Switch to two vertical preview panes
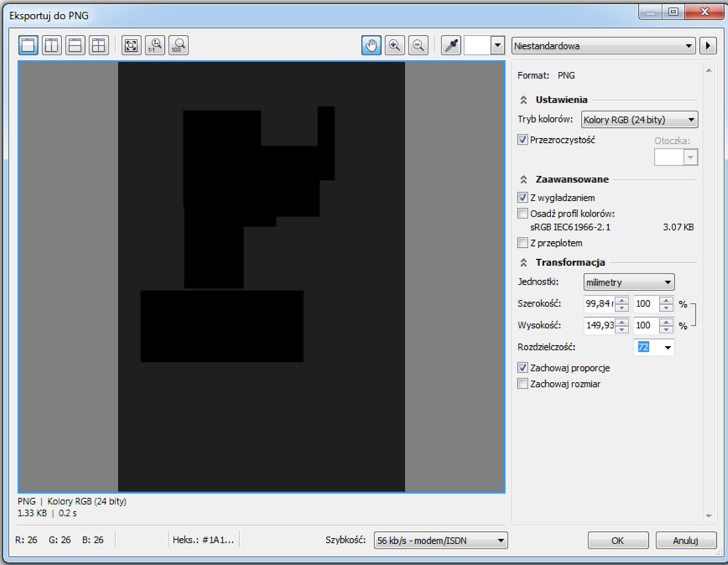This screenshot has height=565, width=728. tap(51, 45)
